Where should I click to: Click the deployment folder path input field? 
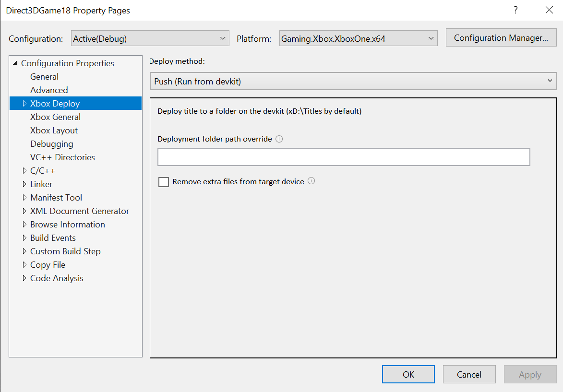click(344, 157)
